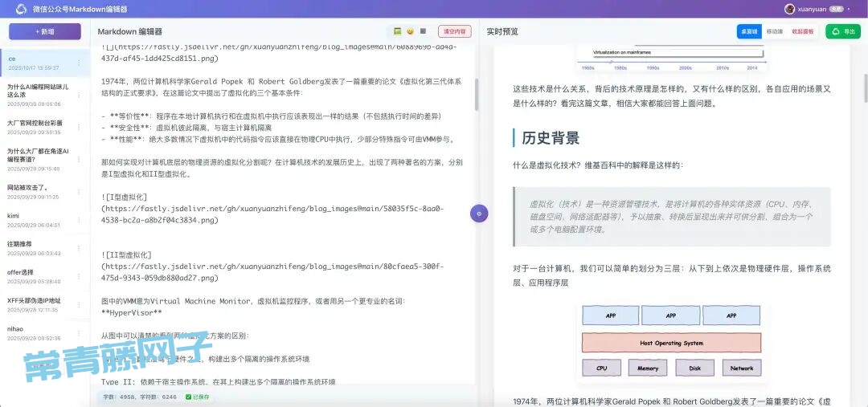Collapse the panel with 收起面板

tap(802, 31)
